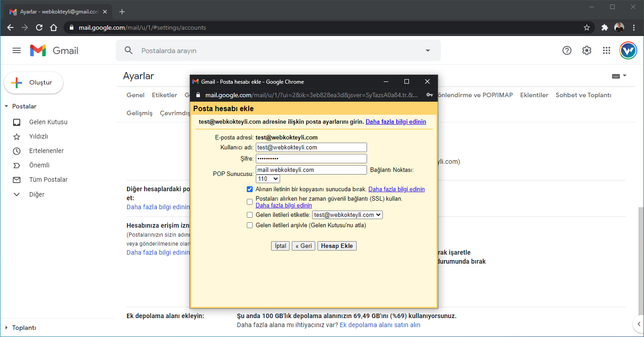Enable the secure connection (SSL) checkbox

pyautogui.click(x=249, y=202)
